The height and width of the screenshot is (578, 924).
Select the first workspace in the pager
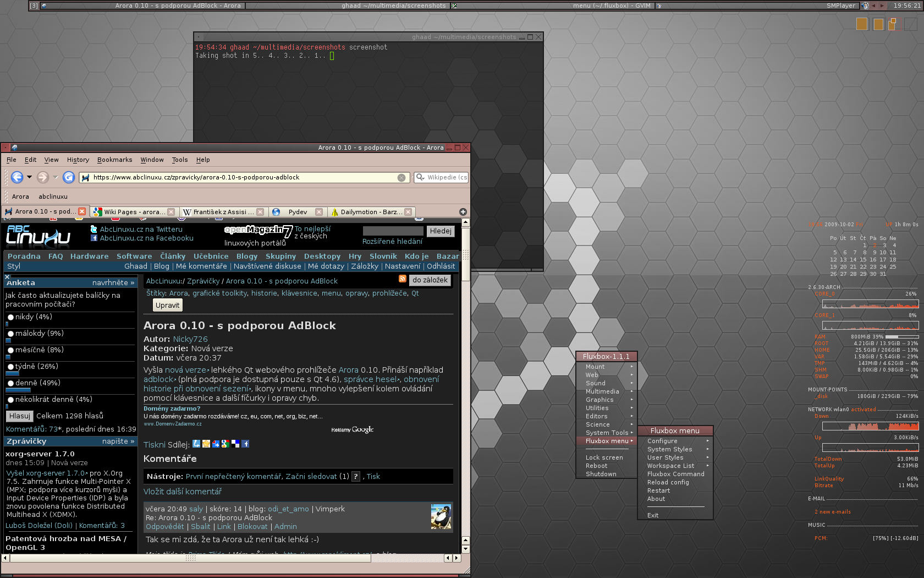862,24
